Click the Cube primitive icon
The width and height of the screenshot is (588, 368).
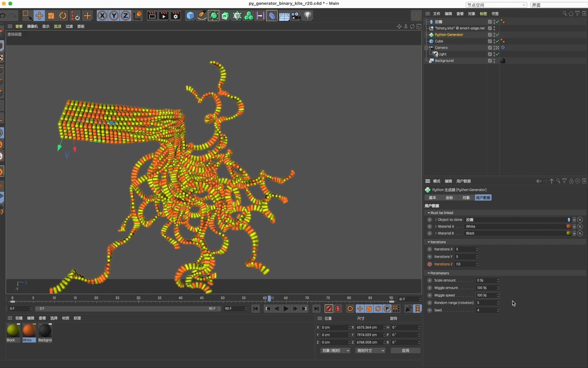click(x=190, y=16)
